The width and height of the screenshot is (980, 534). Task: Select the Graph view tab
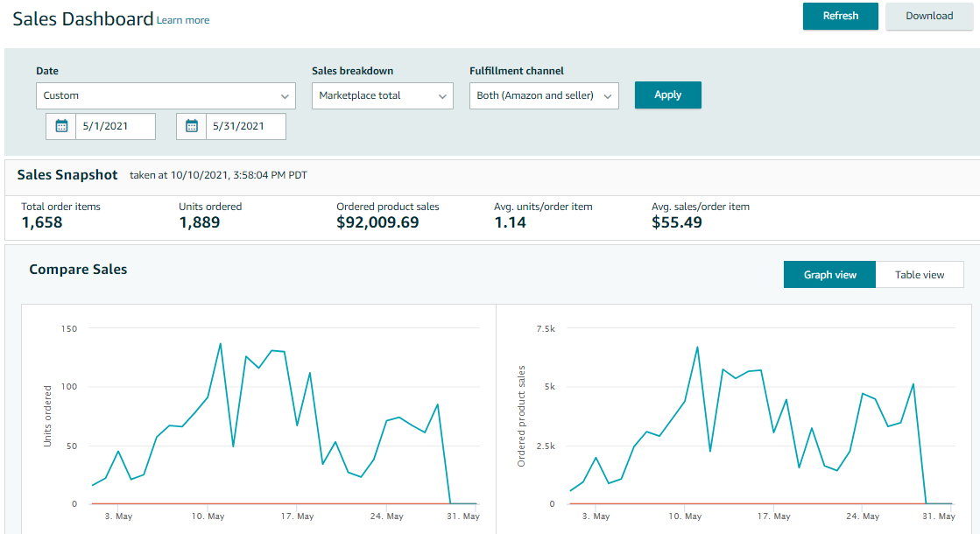829,275
